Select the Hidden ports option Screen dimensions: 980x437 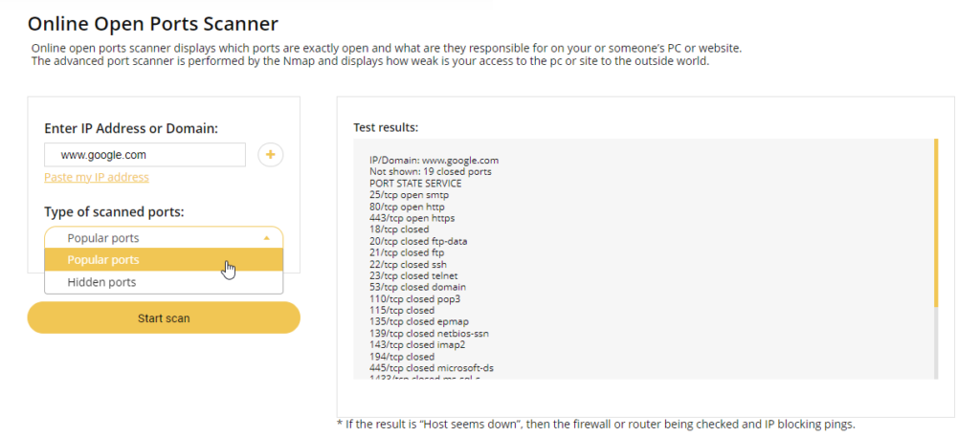[x=164, y=282]
